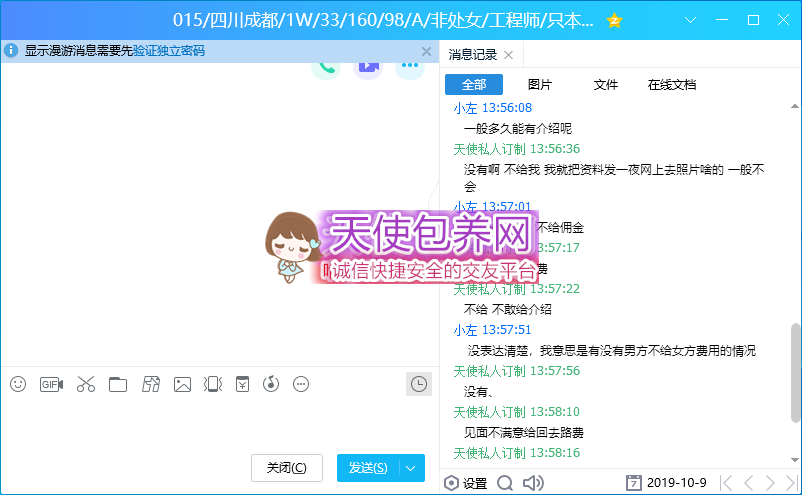Image resolution: width=802 pixels, height=495 pixels.
Task: Click the scrollbar down arrow
Action: [795, 460]
